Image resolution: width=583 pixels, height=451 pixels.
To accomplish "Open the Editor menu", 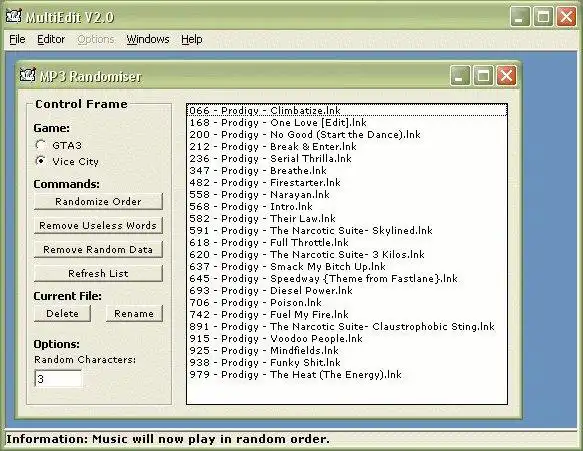I will 51,39.
